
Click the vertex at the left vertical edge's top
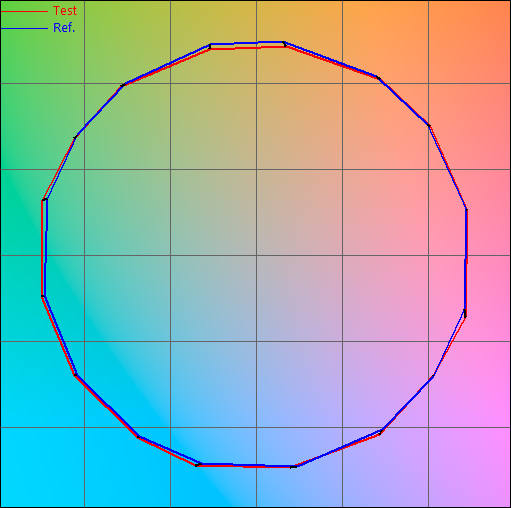coord(44,199)
